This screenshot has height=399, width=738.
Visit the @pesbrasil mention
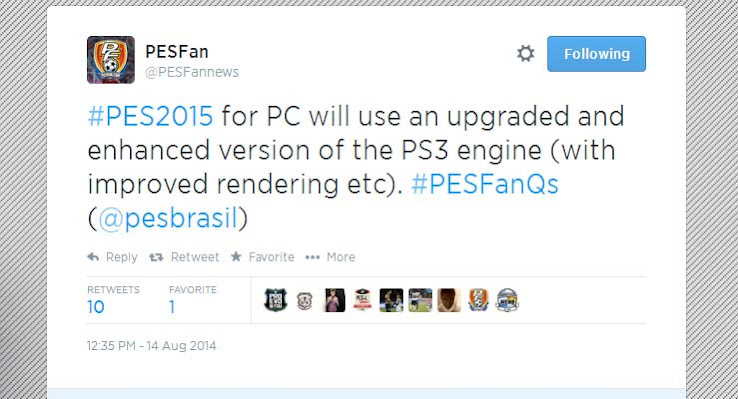(x=168, y=218)
